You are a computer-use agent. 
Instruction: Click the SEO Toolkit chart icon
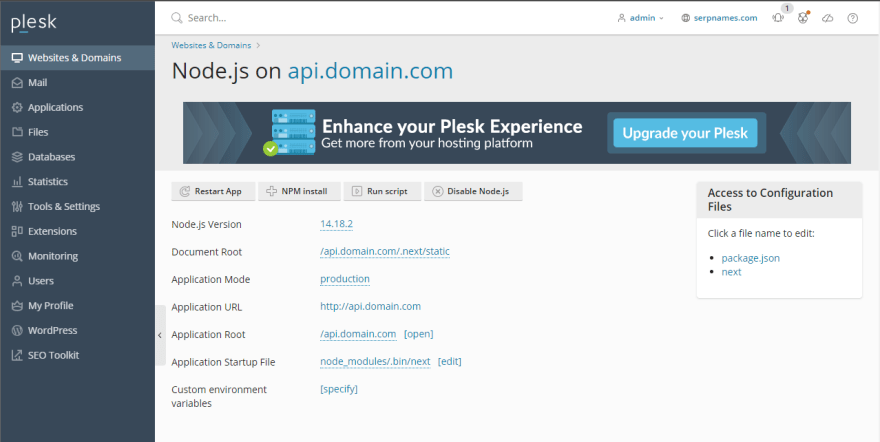coord(17,355)
